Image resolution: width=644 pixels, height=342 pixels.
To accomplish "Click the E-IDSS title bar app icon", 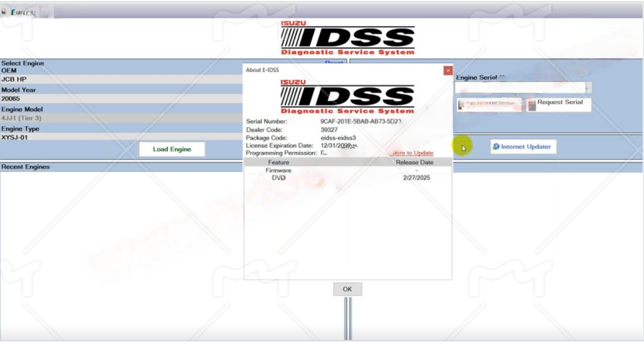I will [4, 12].
